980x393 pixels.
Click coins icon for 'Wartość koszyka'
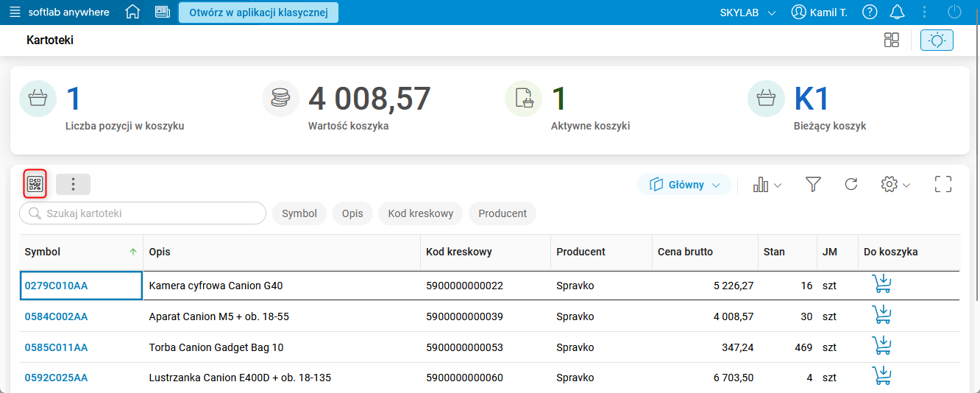point(280,99)
